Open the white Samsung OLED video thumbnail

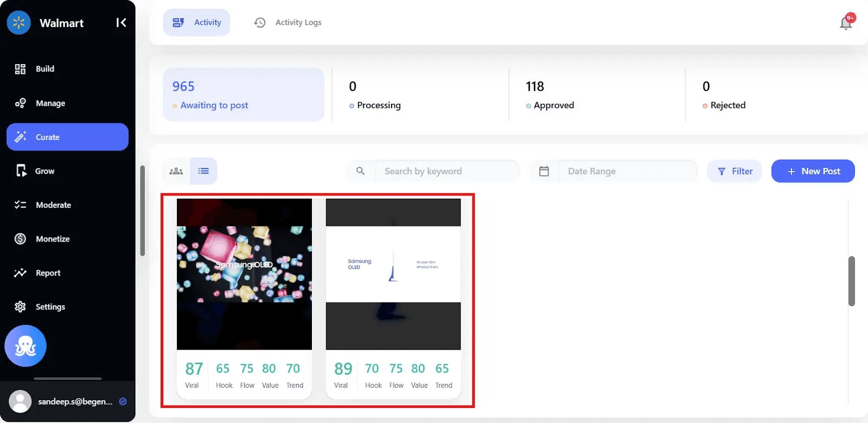click(x=393, y=274)
